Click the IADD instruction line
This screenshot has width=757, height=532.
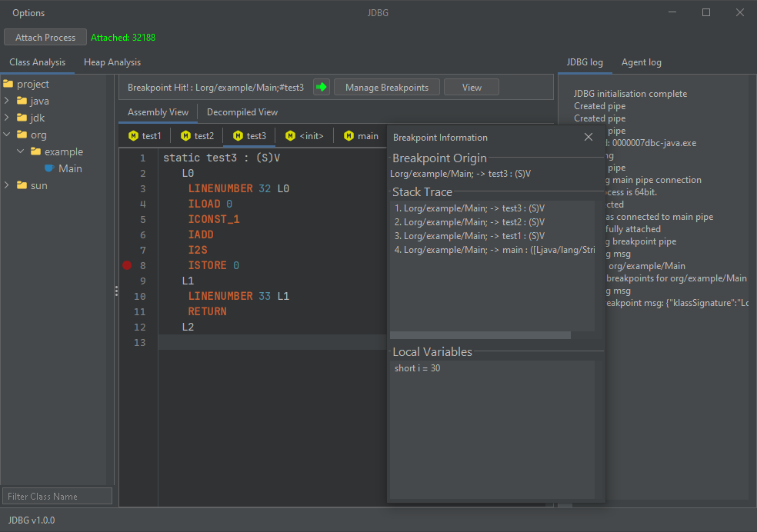click(201, 234)
